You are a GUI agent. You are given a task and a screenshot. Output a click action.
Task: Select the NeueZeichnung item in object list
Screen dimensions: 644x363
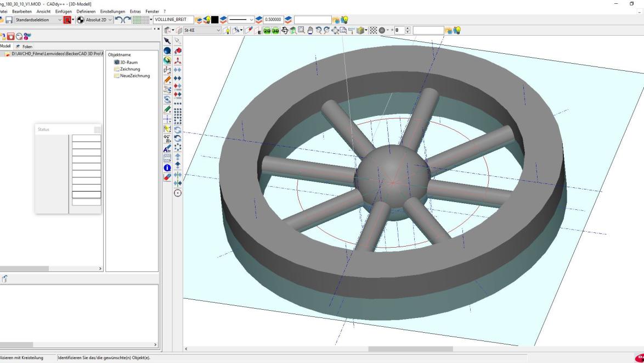(134, 75)
